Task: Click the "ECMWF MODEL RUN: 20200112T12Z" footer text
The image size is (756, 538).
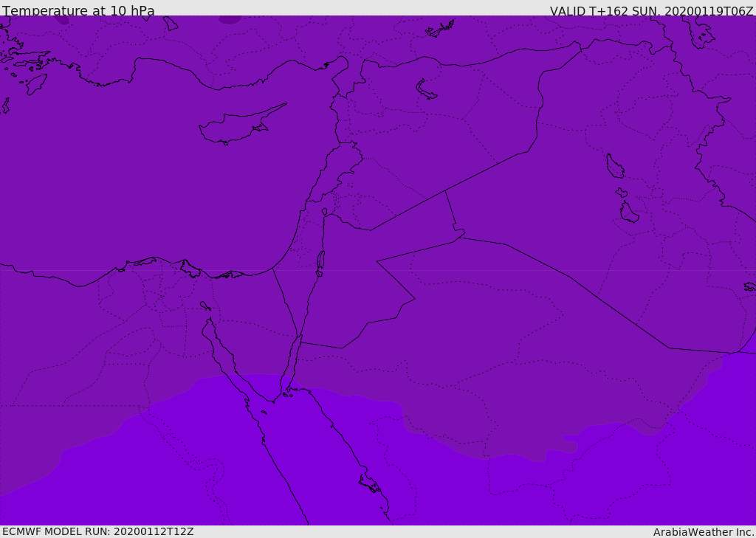Action: [x=98, y=532]
